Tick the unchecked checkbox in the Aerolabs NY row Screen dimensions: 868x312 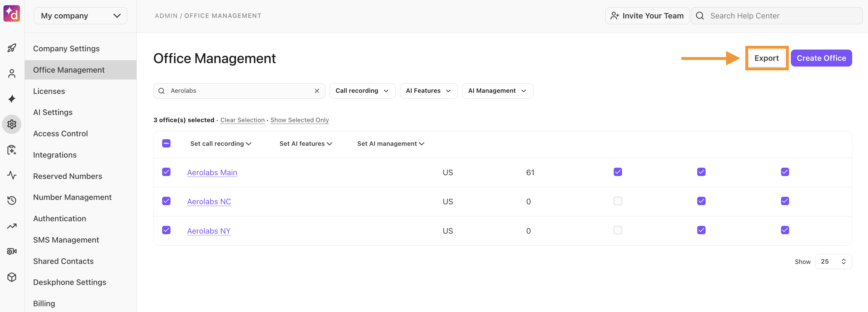[618, 230]
